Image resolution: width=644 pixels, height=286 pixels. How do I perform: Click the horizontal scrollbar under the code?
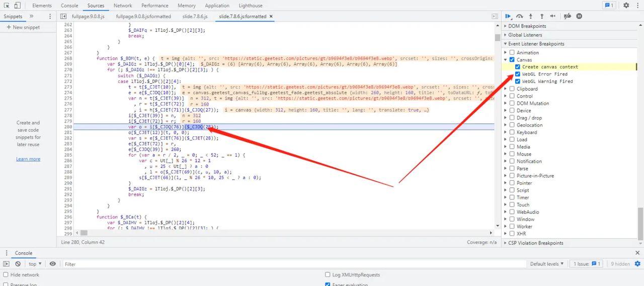[x=282, y=233]
